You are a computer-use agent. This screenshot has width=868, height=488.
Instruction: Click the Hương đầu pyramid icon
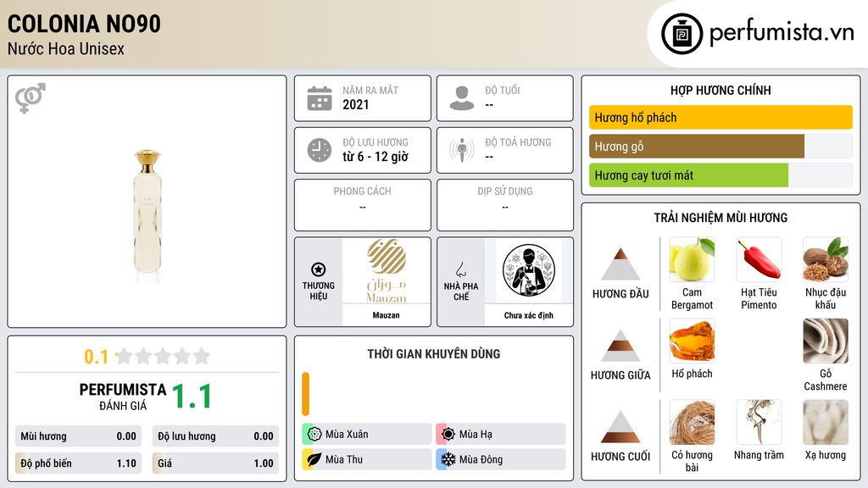pos(620,264)
